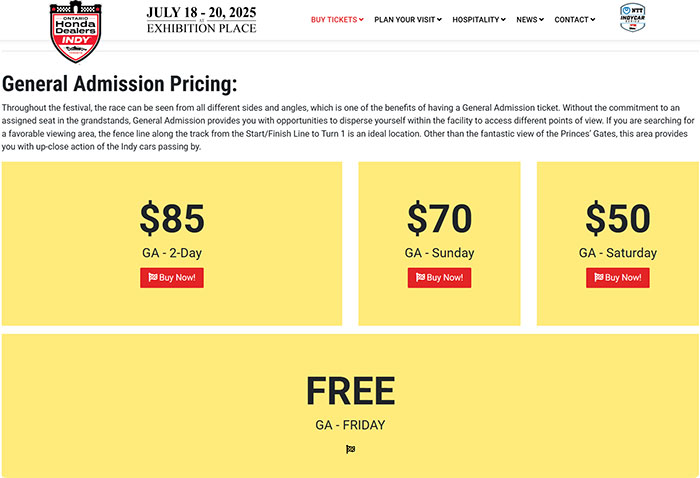The image size is (700, 478).
Task: Click the checkered flag under GA - Friday
Action: click(350, 449)
